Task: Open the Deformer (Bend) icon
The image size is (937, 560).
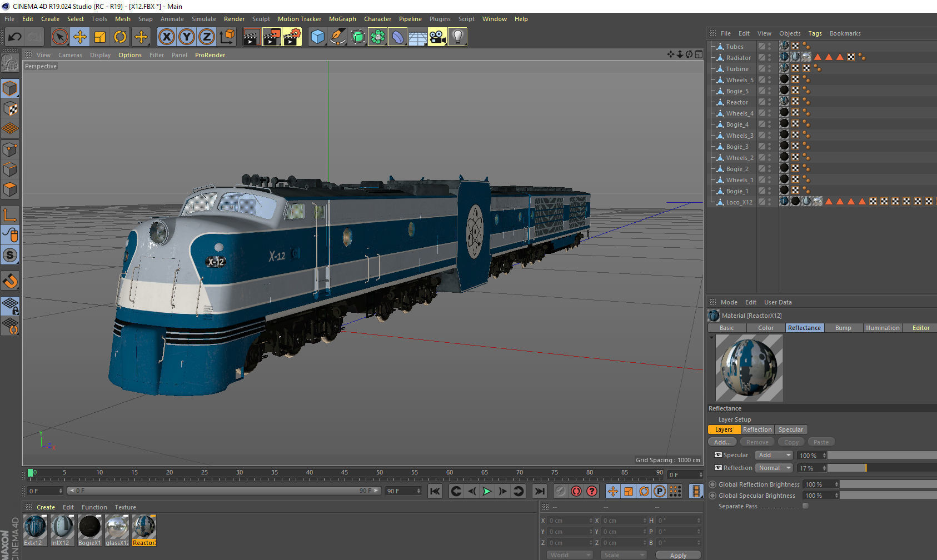Action: [398, 37]
